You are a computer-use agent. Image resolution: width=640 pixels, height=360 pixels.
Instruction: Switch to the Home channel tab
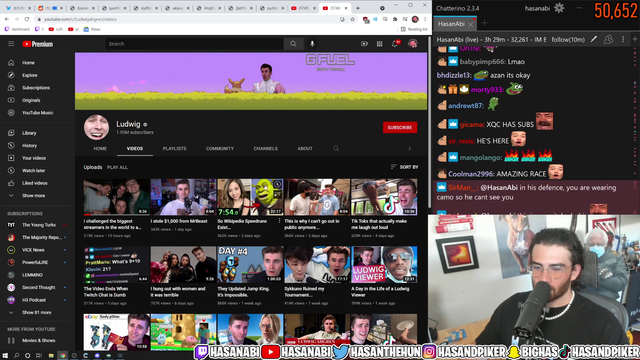pos(100,149)
